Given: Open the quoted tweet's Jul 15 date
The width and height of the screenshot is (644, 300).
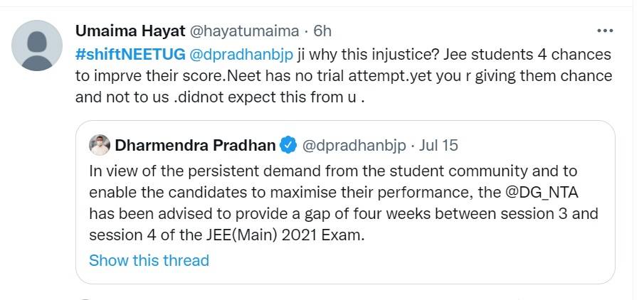Looking at the screenshot, I should (x=439, y=146).
